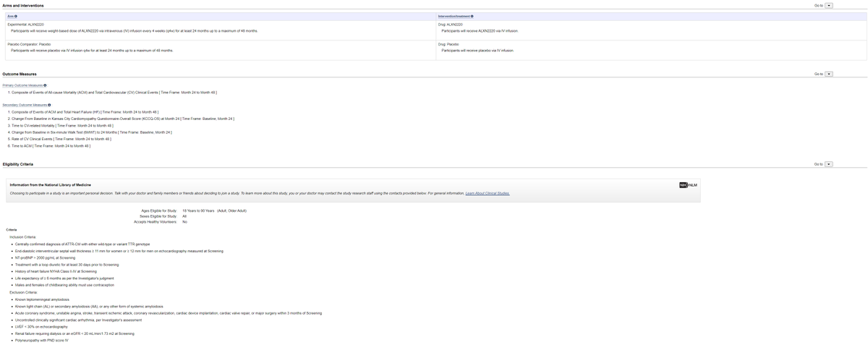Click the Sexes Eligible for Study label

point(158,216)
